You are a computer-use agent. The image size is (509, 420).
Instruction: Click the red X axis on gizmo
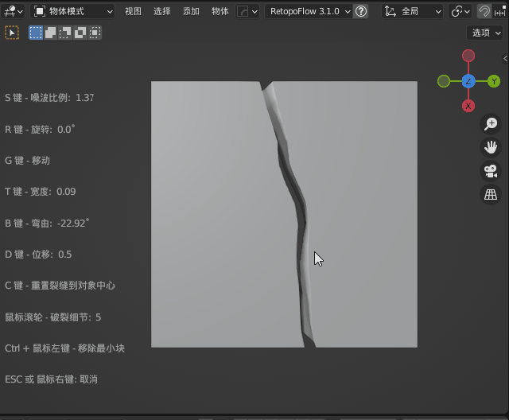click(468, 106)
